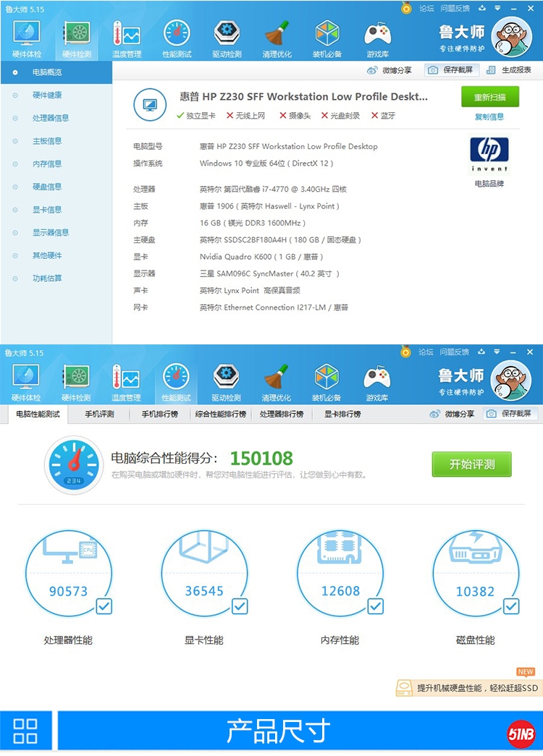Screen dimensions: 543x756
Task: Click the 复制信息 link
Action: (489, 116)
